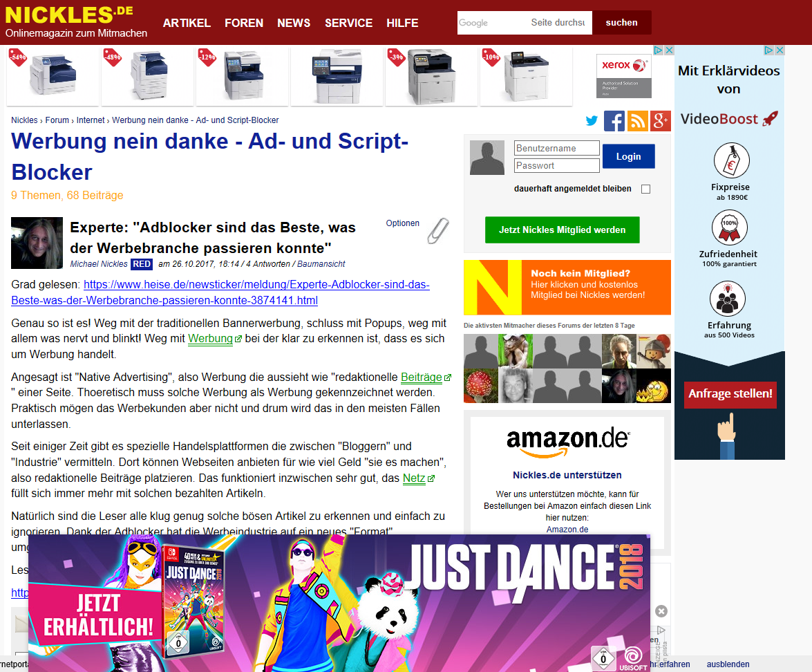Click Anfrage stellen ad button
Image resolution: width=812 pixels, height=672 pixels.
click(730, 394)
